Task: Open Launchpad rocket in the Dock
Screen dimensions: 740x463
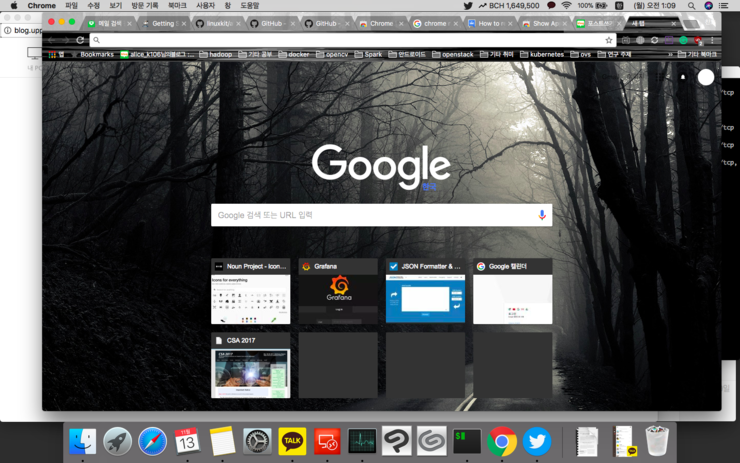Action: tap(118, 441)
